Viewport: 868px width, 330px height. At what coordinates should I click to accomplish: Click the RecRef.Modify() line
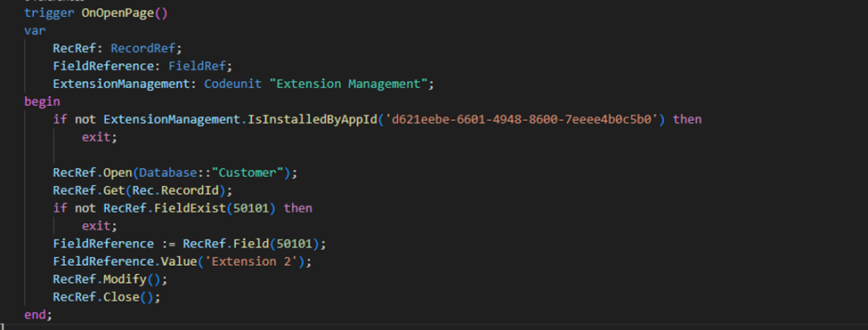pyautogui.click(x=110, y=279)
